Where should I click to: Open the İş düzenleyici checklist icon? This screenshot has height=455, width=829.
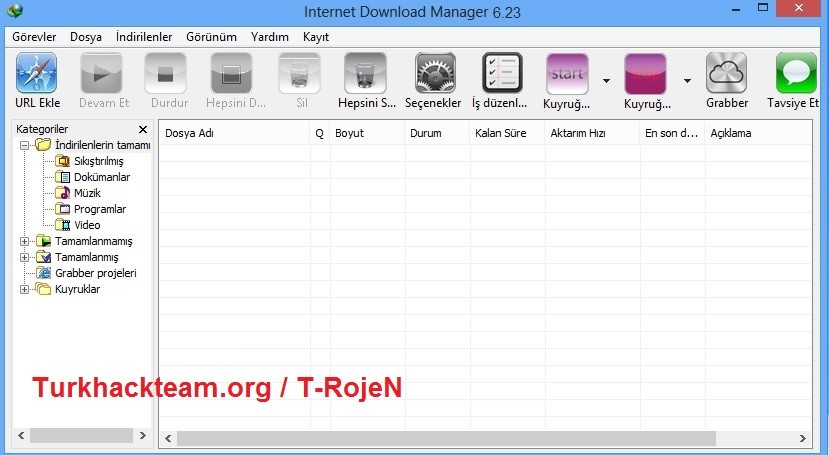[x=502, y=73]
